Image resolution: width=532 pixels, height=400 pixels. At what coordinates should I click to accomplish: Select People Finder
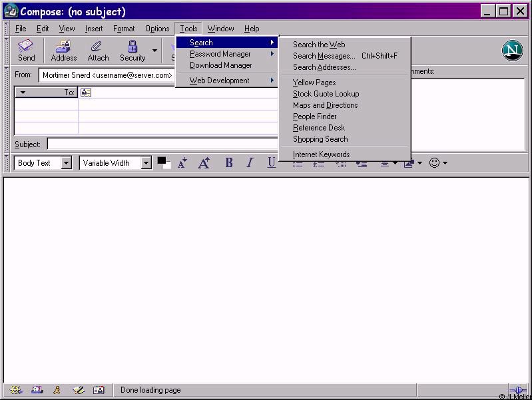[x=345, y=116]
